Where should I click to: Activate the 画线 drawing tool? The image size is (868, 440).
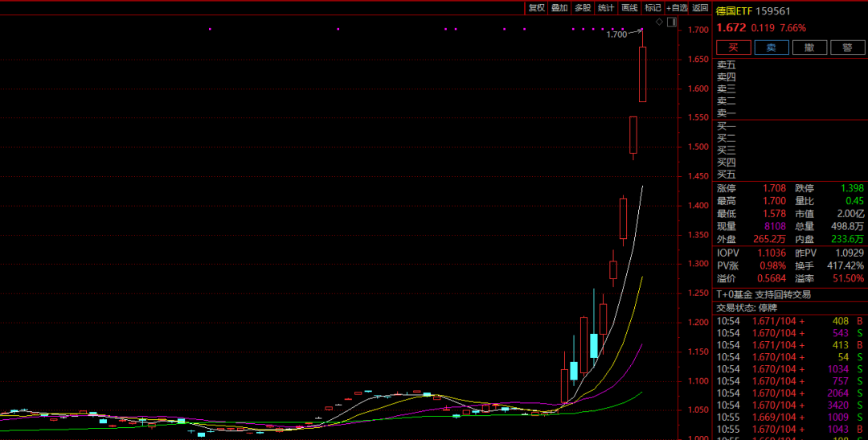click(629, 8)
